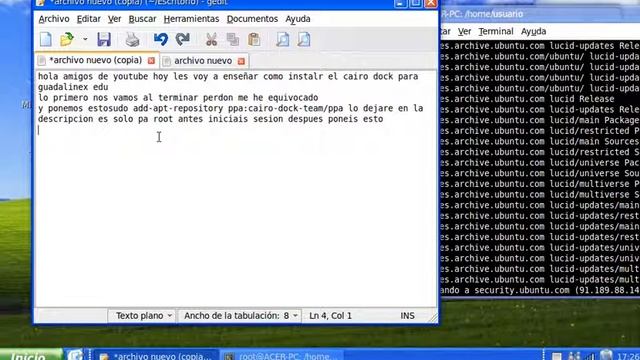The width and height of the screenshot is (640, 360).
Task: Click quick launch icon next to Inicio
Action: [75, 355]
